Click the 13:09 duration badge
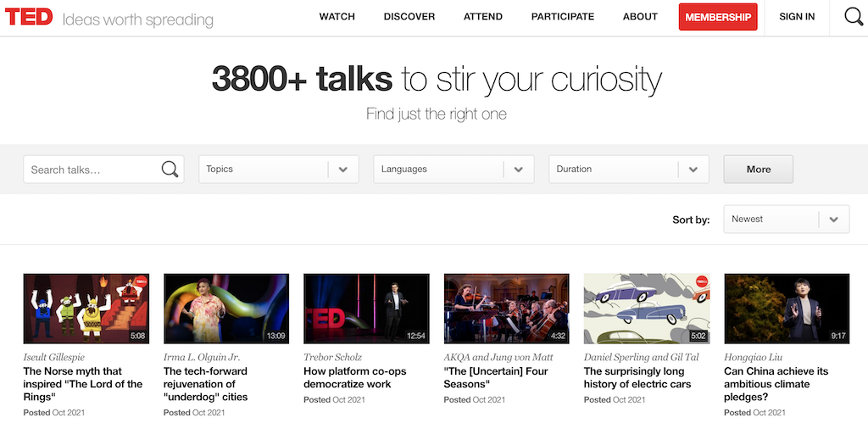 [x=275, y=336]
